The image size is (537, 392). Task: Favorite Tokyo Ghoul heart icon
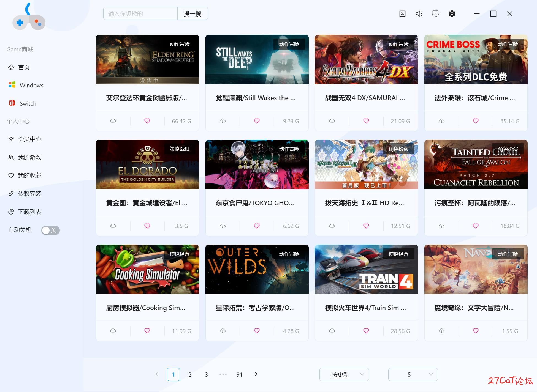pyautogui.click(x=257, y=226)
